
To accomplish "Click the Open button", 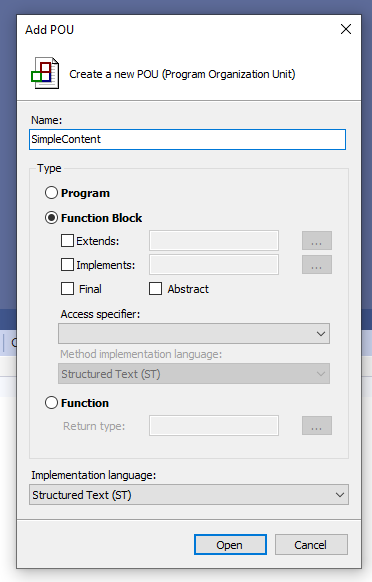I will coord(230,545).
